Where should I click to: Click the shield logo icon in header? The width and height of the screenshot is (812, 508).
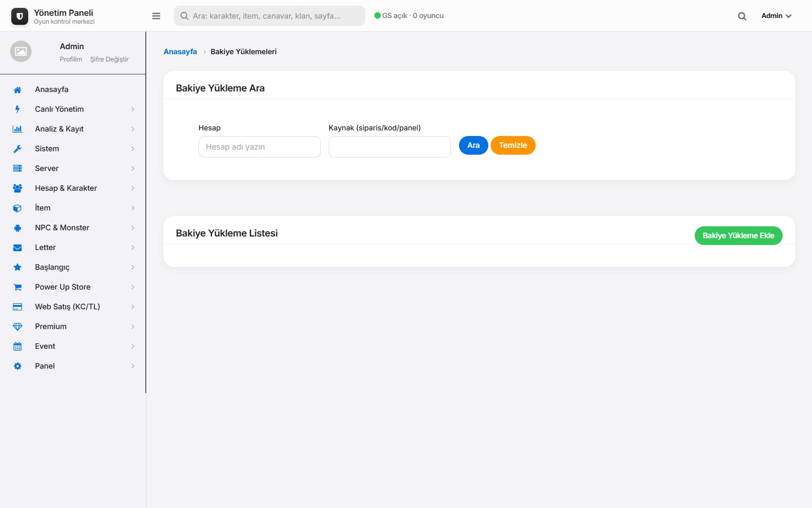(x=20, y=16)
